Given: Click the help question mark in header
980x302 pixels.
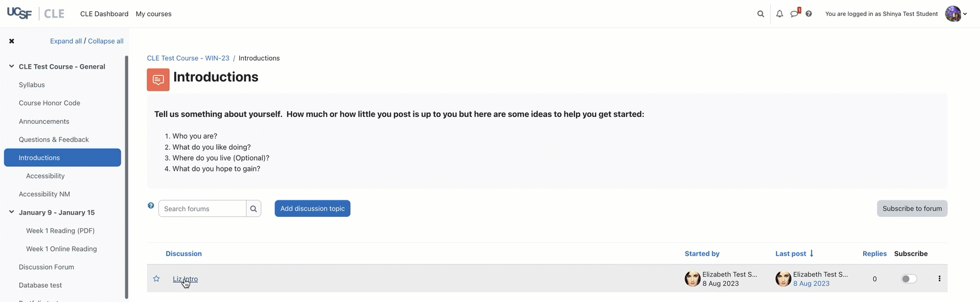Looking at the screenshot, I should tap(809, 14).
